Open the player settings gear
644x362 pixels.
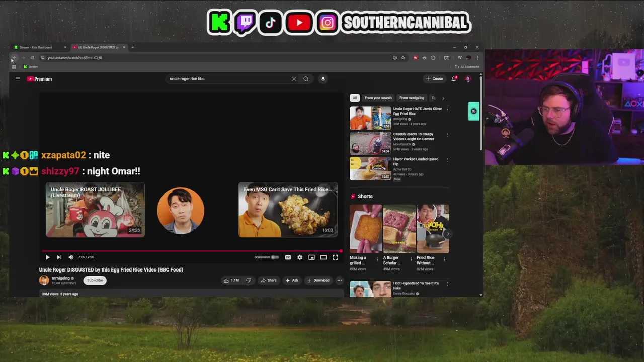pyautogui.click(x=300, y=257)
